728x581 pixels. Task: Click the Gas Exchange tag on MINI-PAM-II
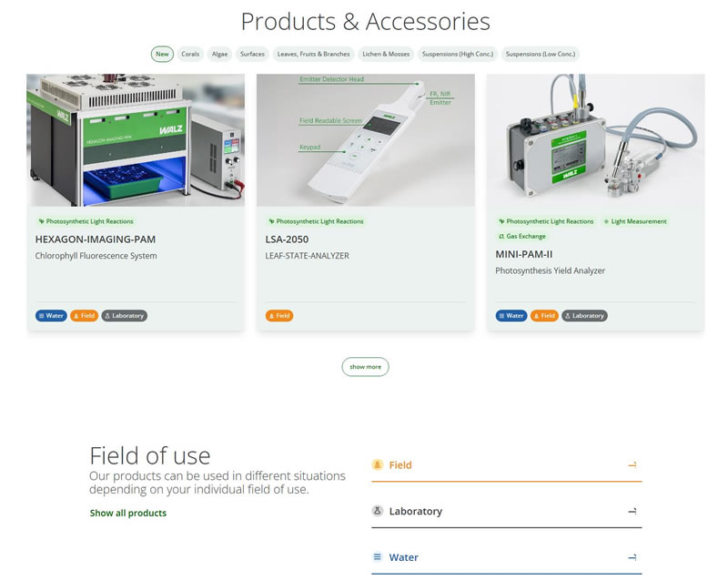(521, 236)
